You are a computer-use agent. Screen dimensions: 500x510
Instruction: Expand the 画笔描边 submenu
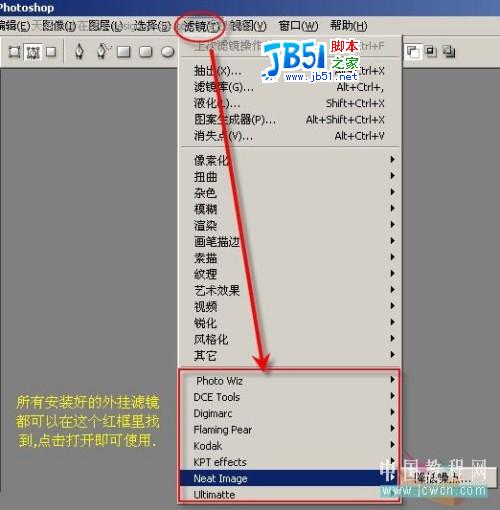pyautogui.click(x=290, y=241)
